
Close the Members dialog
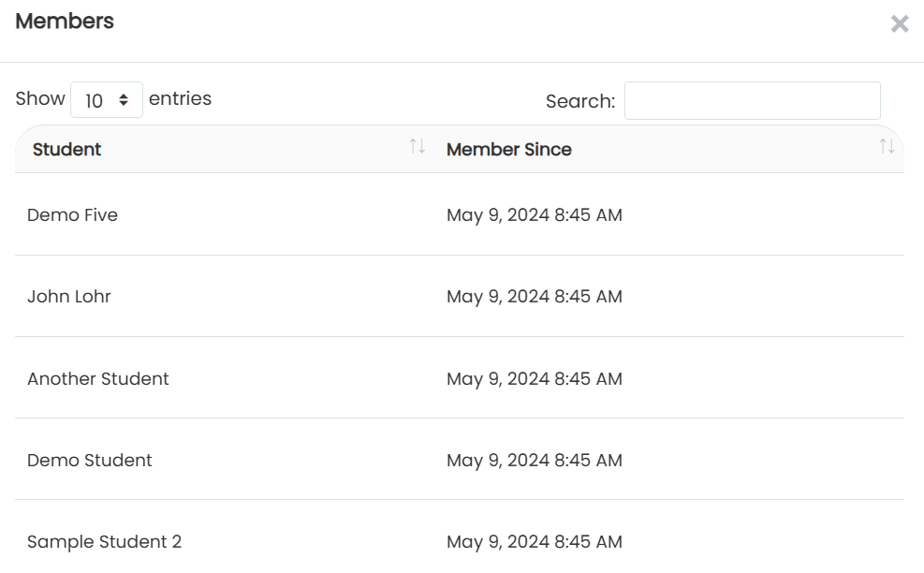[900, 23]
